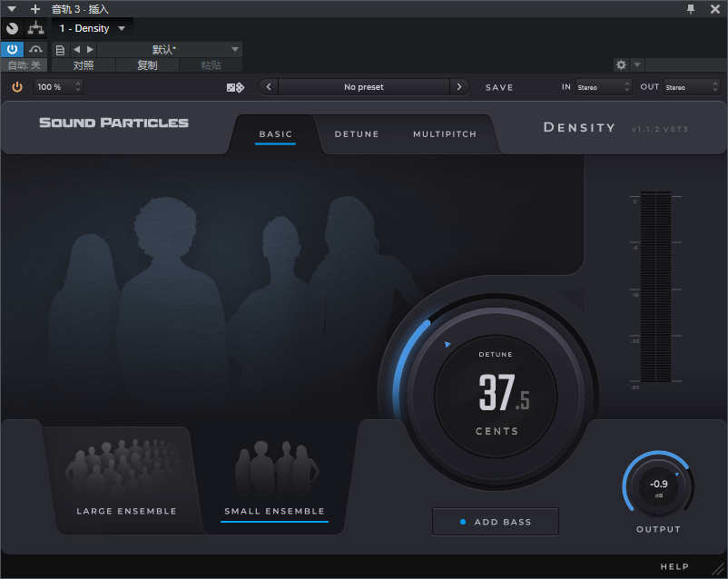Open the IN Stereo dropdown
The image size is (728, 579).
(603, 87)
